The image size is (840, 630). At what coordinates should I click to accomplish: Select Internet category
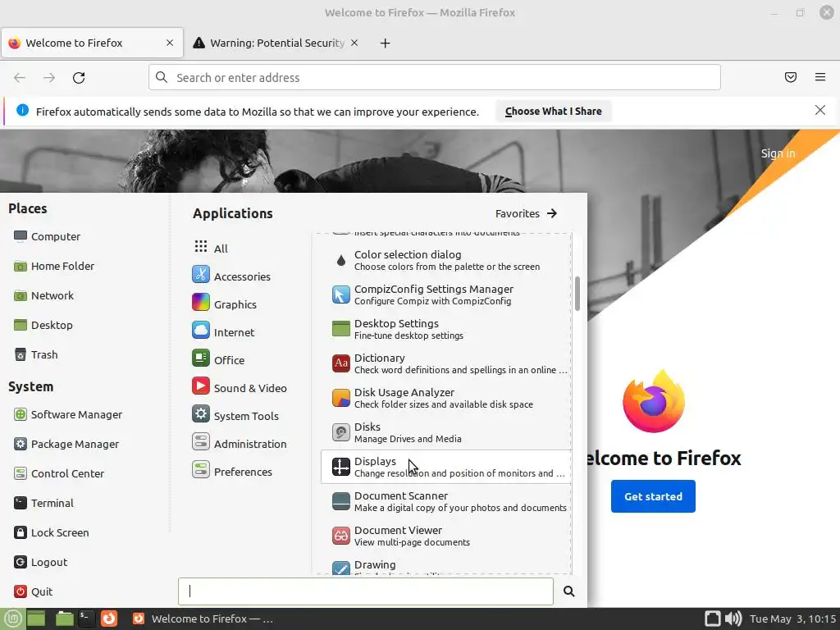(223, 331)
